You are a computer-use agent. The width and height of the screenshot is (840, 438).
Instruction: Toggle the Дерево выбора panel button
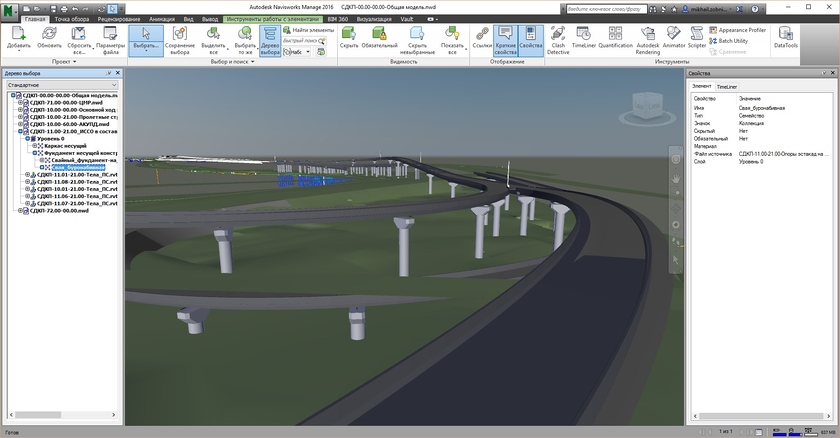point(270,40)
